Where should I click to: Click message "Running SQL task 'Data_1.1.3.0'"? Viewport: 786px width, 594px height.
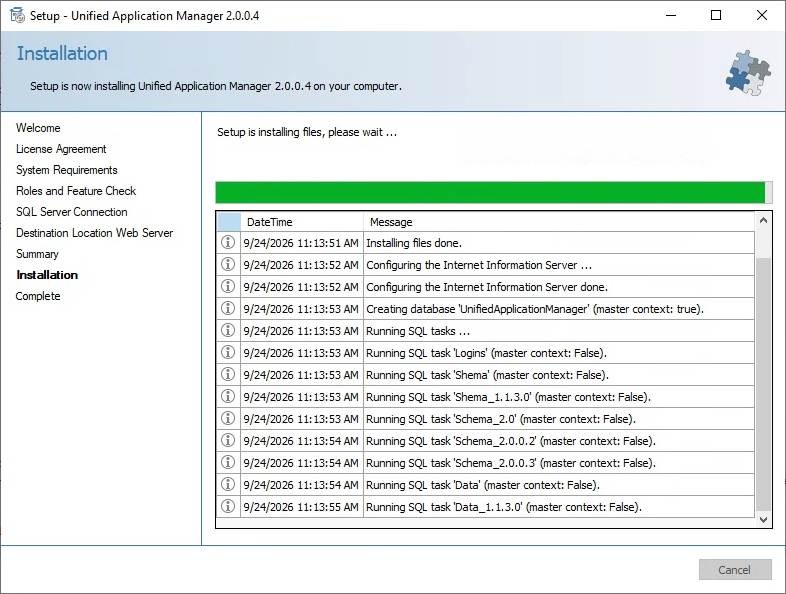coord(504,507)
